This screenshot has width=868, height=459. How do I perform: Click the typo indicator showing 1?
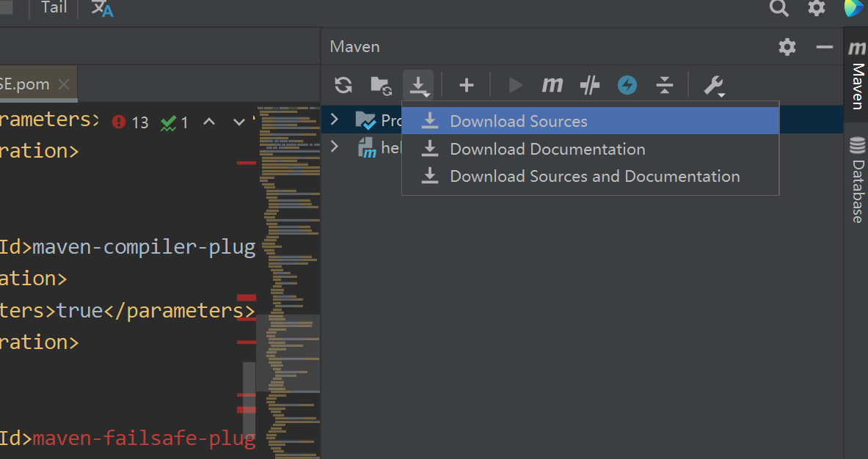(175, 122)
